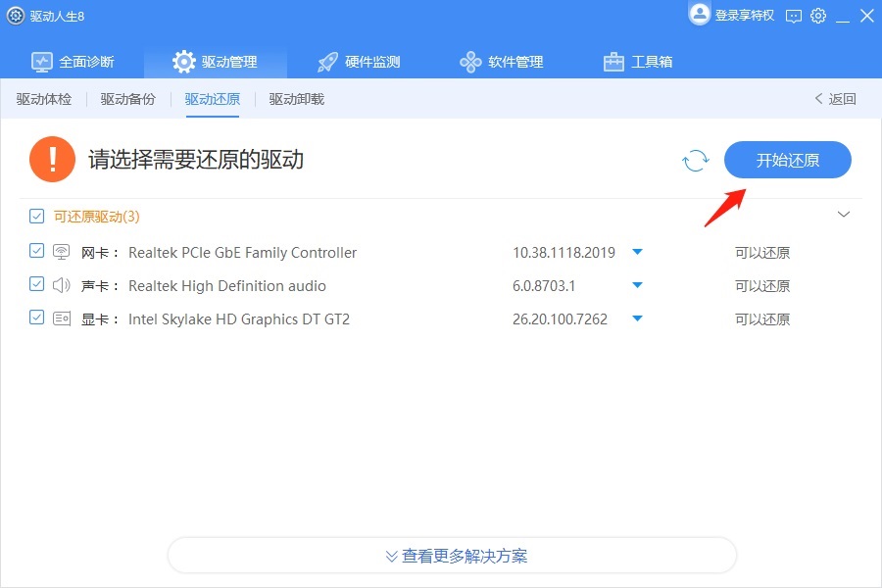Switch to the 驱动备份 driver backup tab
Viewport: 882px width, 588px height.
127,99
